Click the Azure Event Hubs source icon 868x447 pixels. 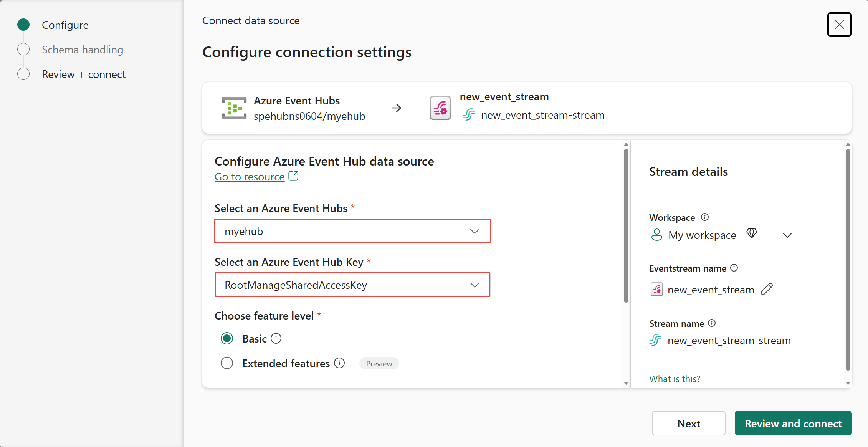point(234,108)
